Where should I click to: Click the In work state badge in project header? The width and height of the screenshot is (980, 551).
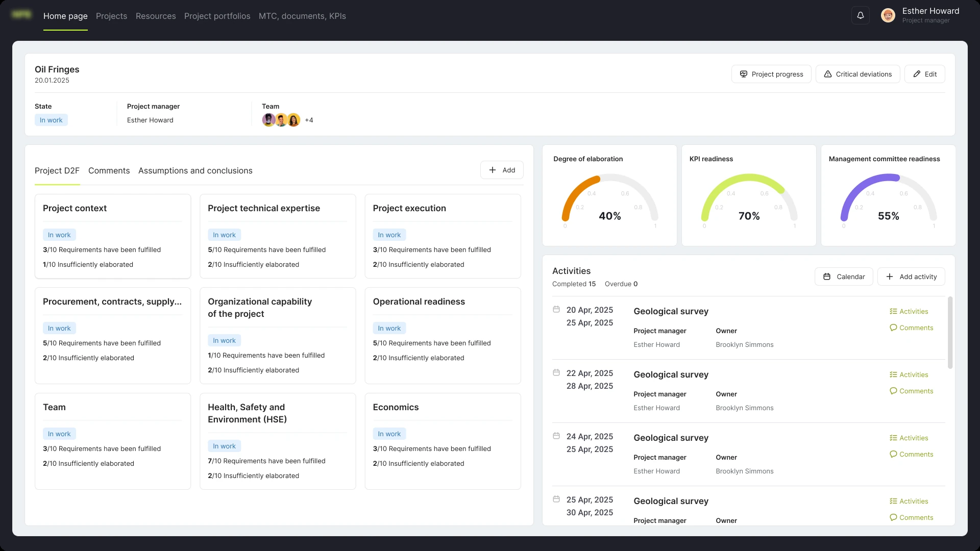51,120
